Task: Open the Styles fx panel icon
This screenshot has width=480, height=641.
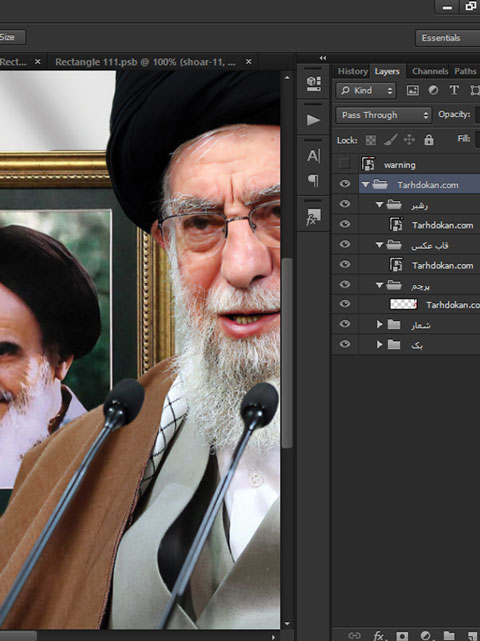Action: point(313,217)
